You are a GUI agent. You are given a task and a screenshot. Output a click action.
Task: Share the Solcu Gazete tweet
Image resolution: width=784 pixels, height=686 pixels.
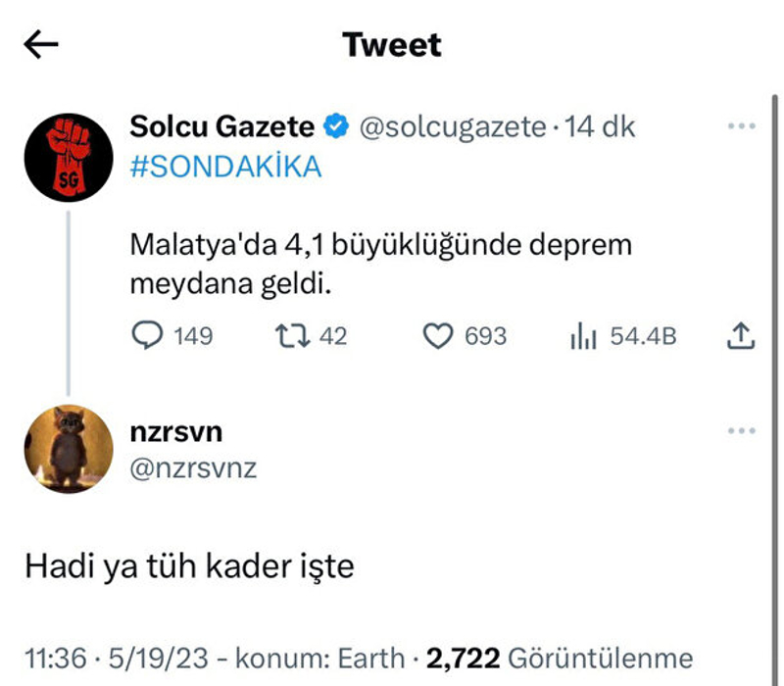741,336
